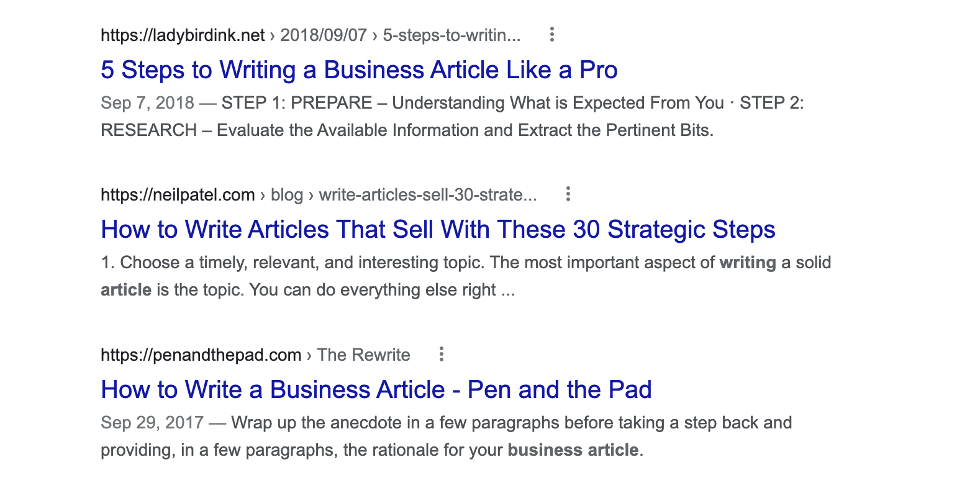Click the 'Sep 7, 2018' date in the snippet

coord(147,103)
